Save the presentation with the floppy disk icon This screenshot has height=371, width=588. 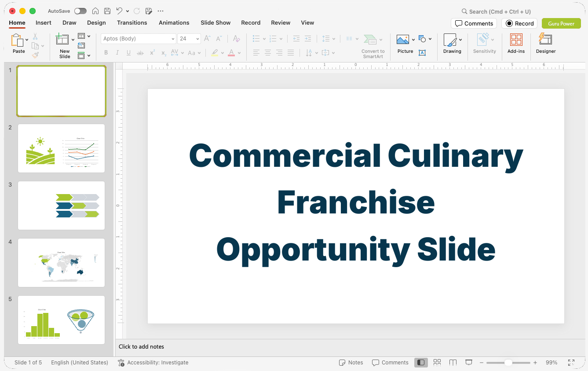point(107,11)
